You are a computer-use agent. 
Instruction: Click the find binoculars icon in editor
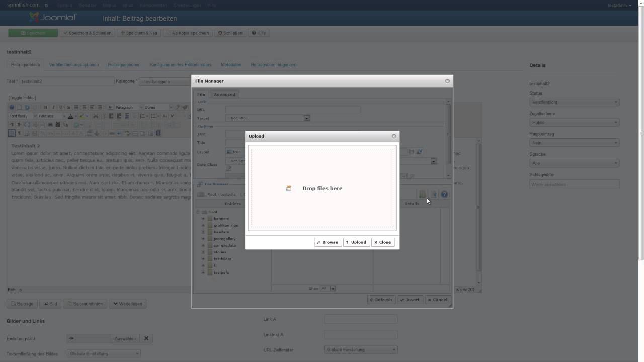58,125
